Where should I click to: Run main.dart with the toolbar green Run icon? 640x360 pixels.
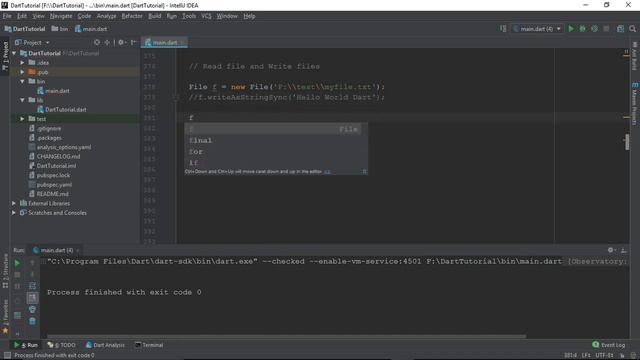click(x=571, y=29)
